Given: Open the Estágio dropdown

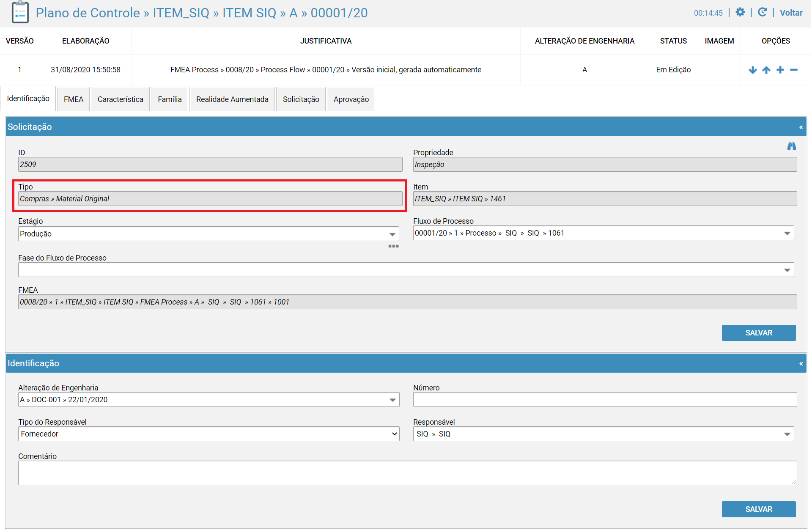Looking at the screenshot, I should tap(208, 234).
